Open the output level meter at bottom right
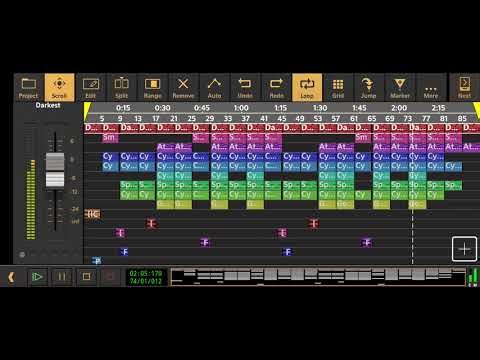 (x=473, y=277)
